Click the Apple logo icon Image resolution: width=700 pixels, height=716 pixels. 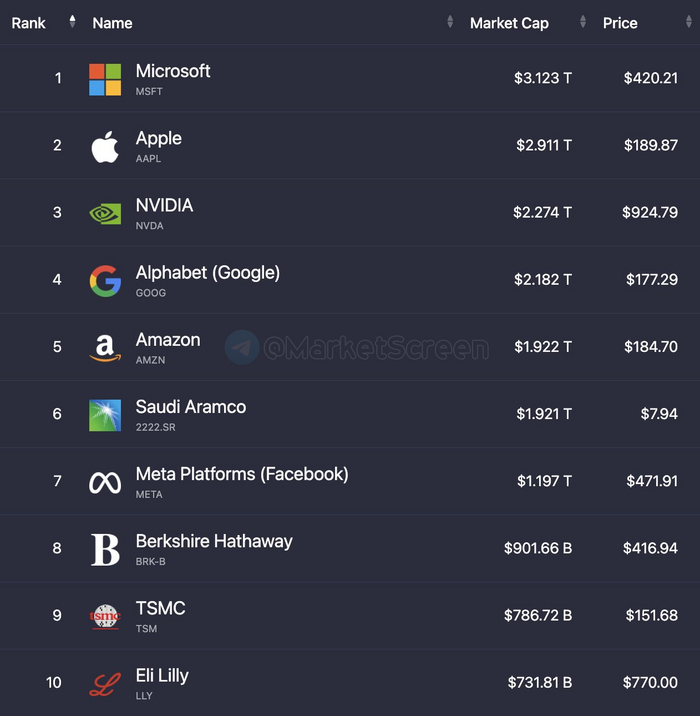(x=105, y=146)
